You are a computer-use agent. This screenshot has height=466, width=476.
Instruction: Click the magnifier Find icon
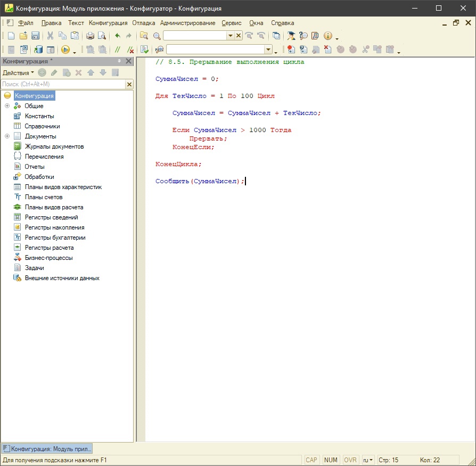click(x=157, y=36)
